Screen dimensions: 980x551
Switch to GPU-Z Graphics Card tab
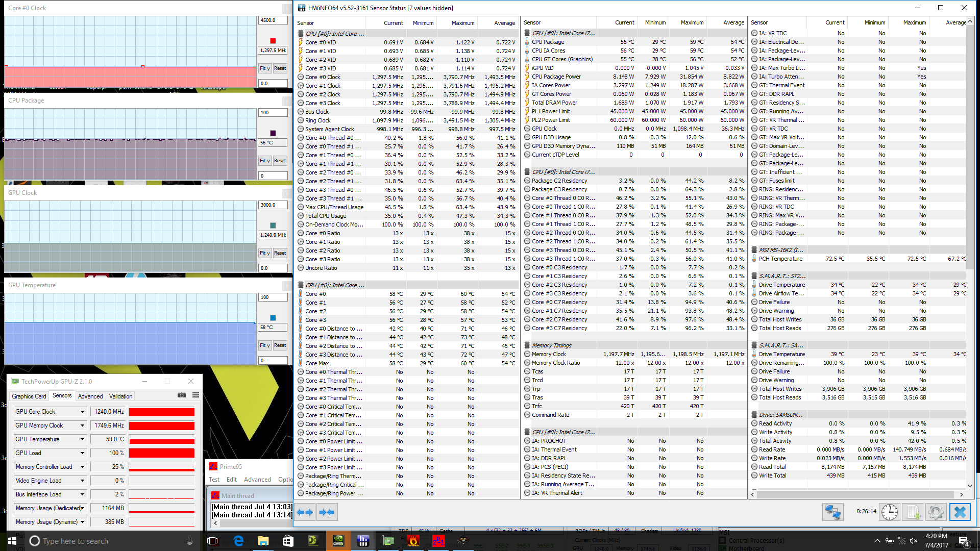point(29,396)
